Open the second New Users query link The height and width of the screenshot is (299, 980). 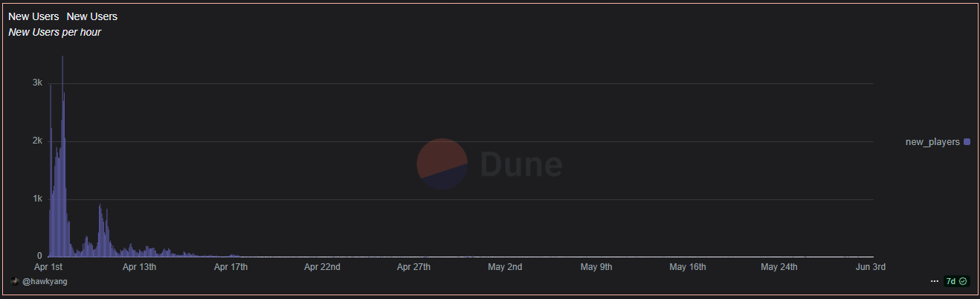(x=92, y=16)
